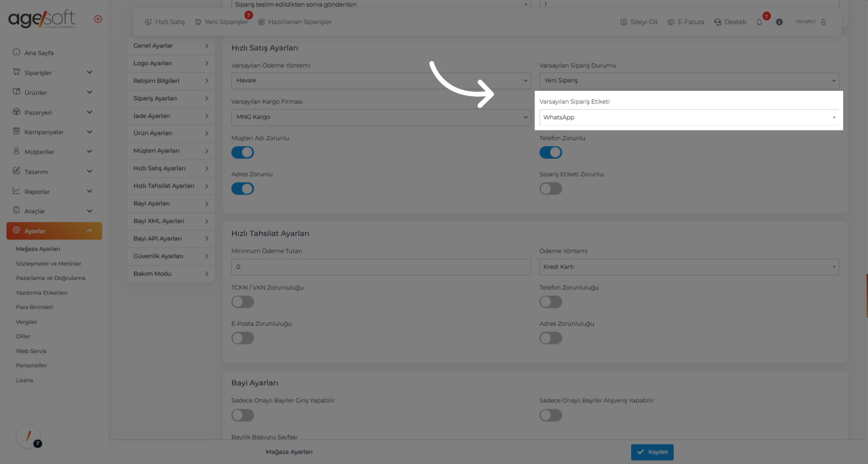
Task: Click the Minimum Ödeme Tutarı input field
Action: tap(381, 267)
